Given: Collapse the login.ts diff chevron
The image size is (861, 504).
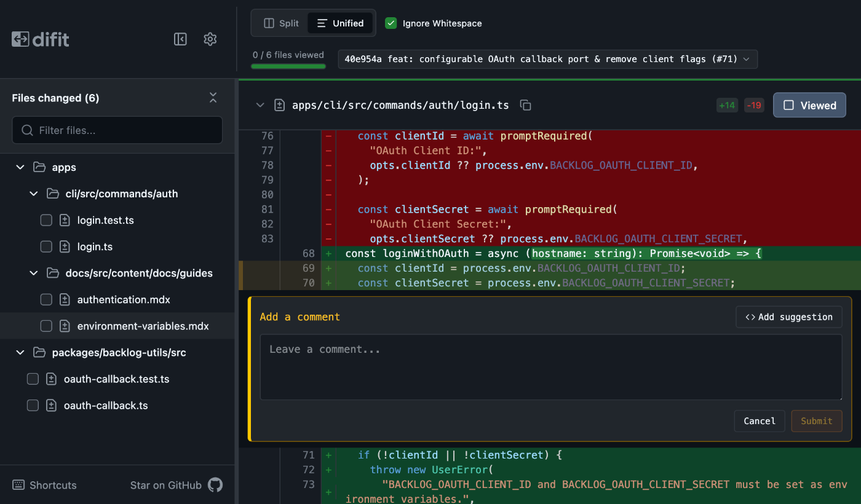Looking at the screenshot, I should (x=260, y=105).
